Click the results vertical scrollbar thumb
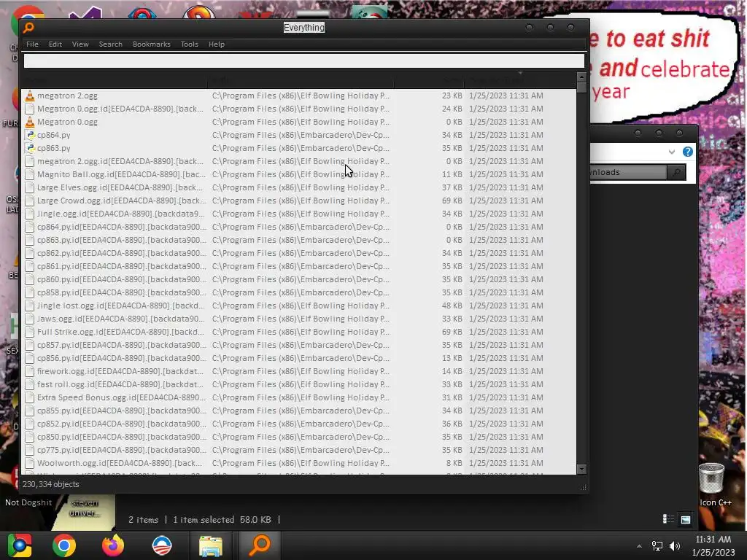 coord(581,87)
